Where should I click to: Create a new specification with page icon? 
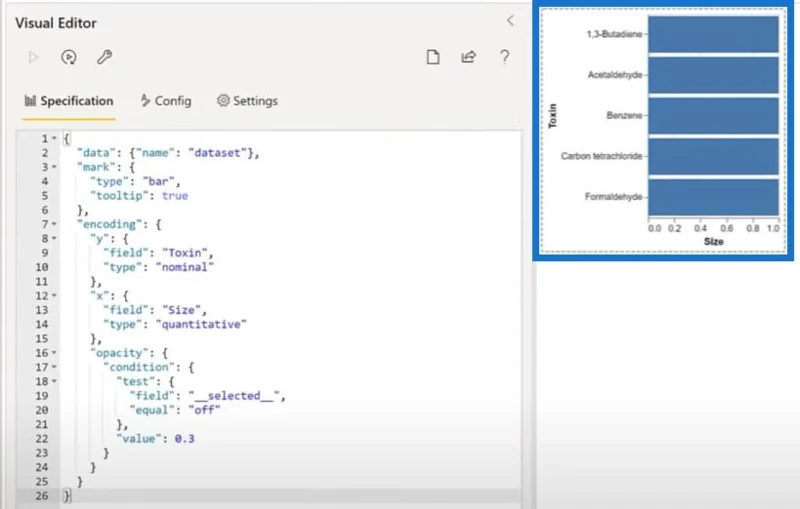433,57
